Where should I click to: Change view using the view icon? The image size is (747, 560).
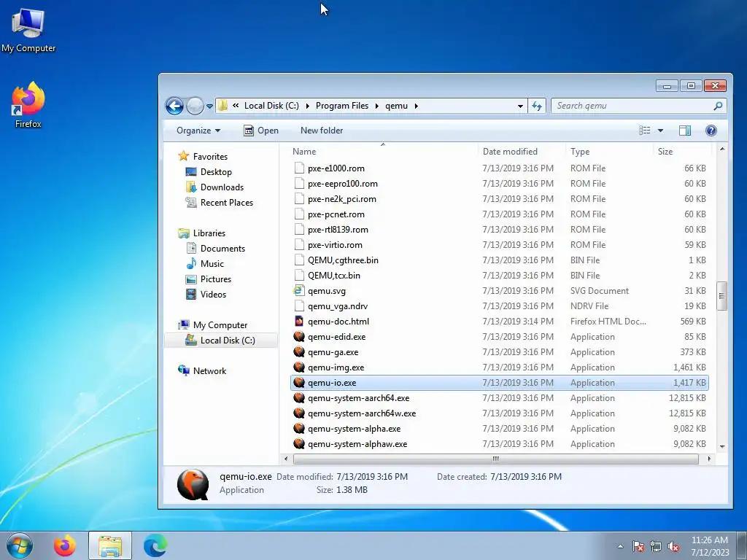click(x=645, y=131)
